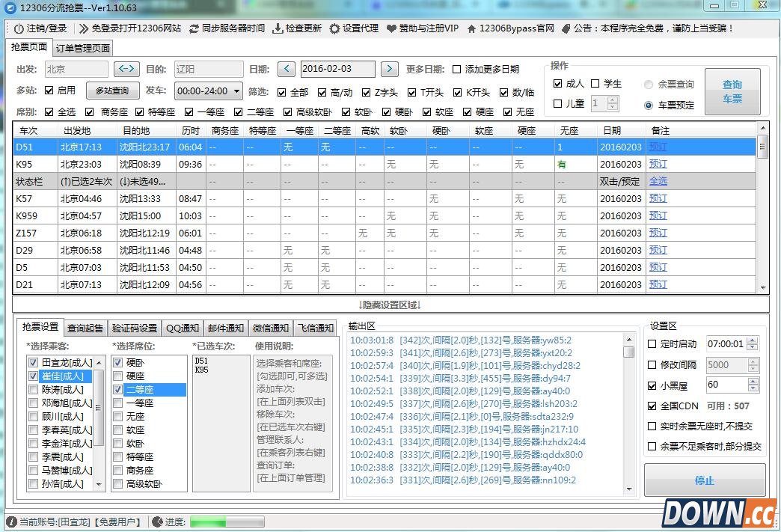The height and width of the screenshot is (532, 781).
Task: Click the 同步服务器时间 sync icon
Action: point(193,29)
